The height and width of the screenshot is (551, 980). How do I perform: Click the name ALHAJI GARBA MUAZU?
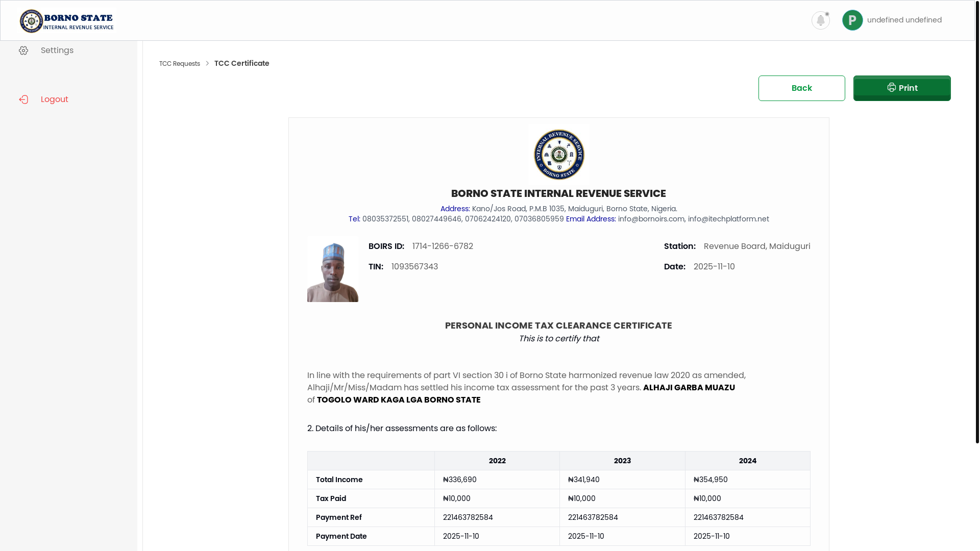tap(689, 388)
